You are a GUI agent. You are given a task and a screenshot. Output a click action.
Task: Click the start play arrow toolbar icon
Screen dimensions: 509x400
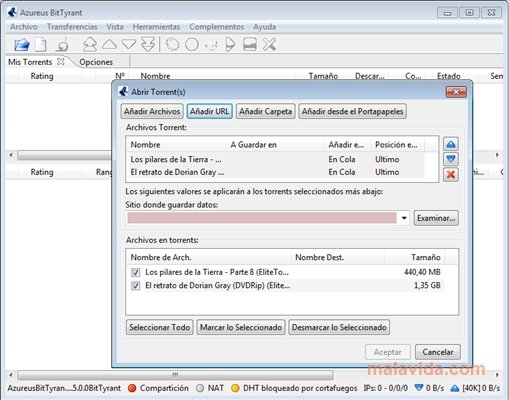coord(230,44)
